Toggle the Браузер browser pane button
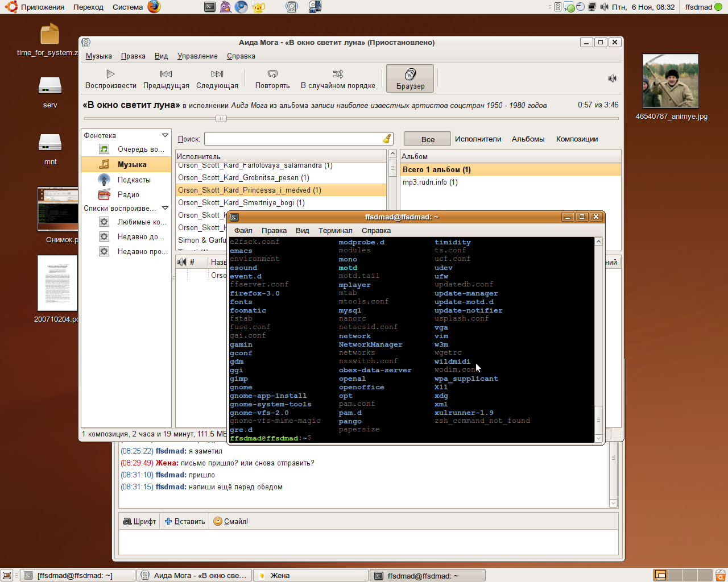 (x=410, y=78)
